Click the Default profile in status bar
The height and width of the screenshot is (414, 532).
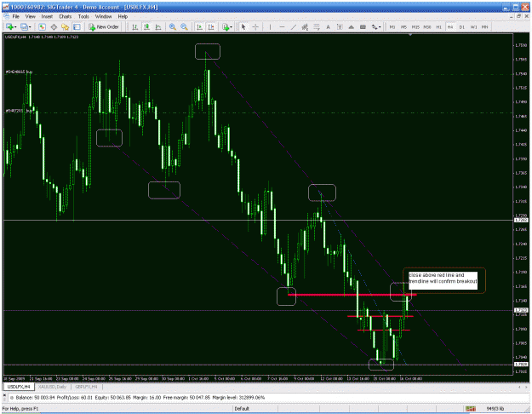pos(242,409)
